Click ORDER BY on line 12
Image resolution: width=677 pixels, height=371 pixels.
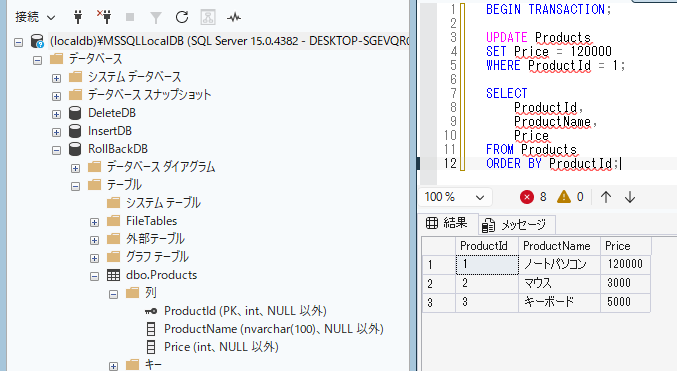click(514, 163)
